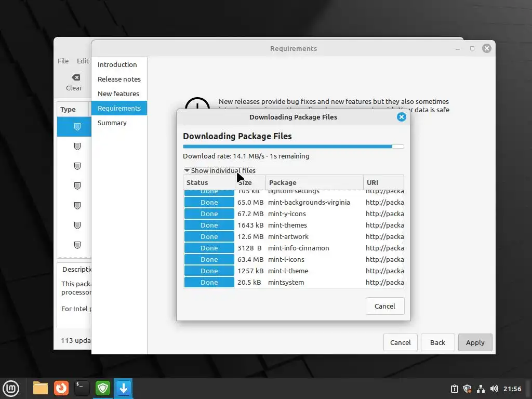This screenshot has width=532, height=399.
Task: Click the highlighted shield icon in update list
Action: (77, 127)
